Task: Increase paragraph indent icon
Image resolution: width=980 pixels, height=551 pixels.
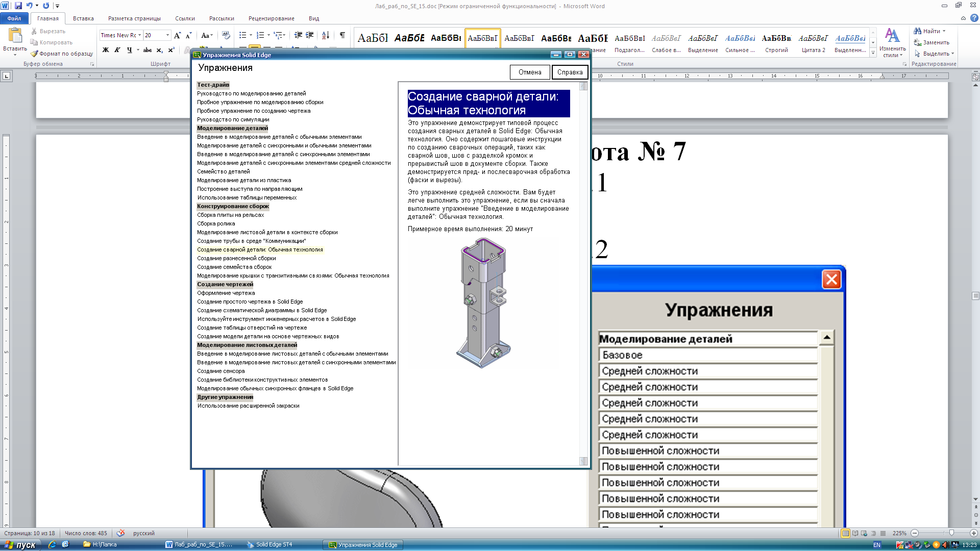Action: tap(310, 35)
